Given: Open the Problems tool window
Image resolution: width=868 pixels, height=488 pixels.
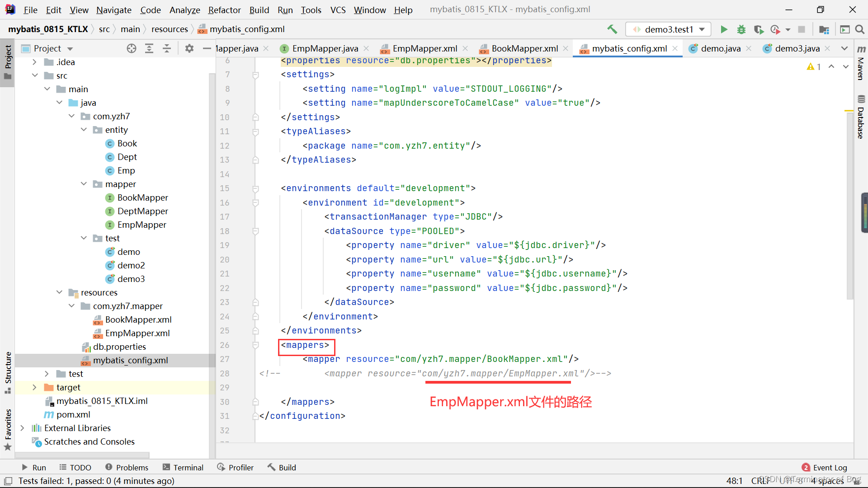Looking at the screenshot, I should pos(127,468).
